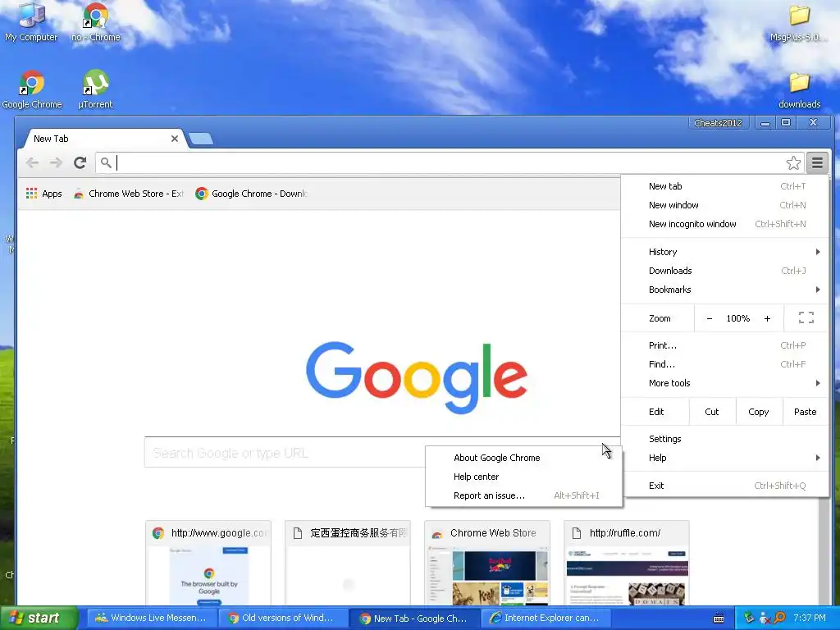Open My Computer desktop icon
This screenshot has height=630, width=840.
31,22
